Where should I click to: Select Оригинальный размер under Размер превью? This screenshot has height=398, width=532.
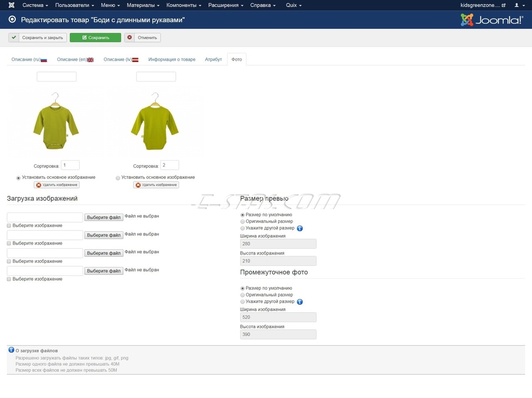pos(243,222)
